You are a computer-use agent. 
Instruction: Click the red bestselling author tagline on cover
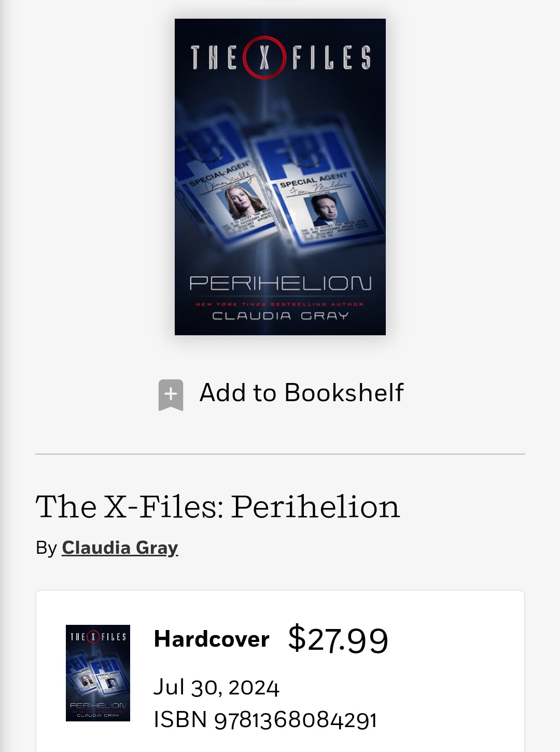point(280,304)
